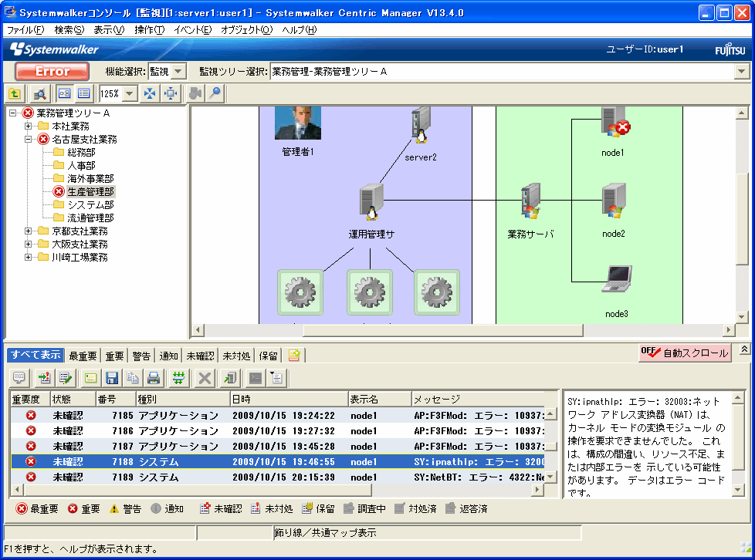The image size is (755, 560).
Task: Click the yellow note tab icon
Action: [293, 356]
